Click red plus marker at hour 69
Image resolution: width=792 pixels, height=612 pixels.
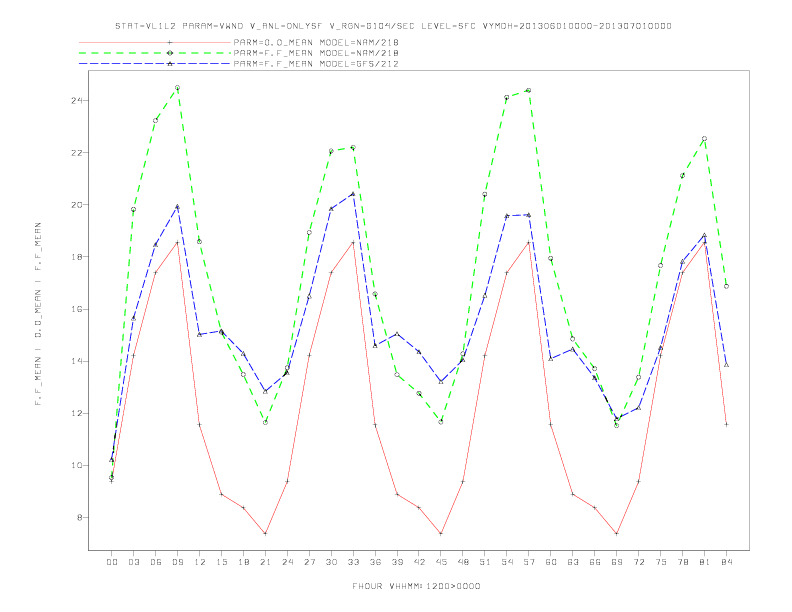coord(617,533)
